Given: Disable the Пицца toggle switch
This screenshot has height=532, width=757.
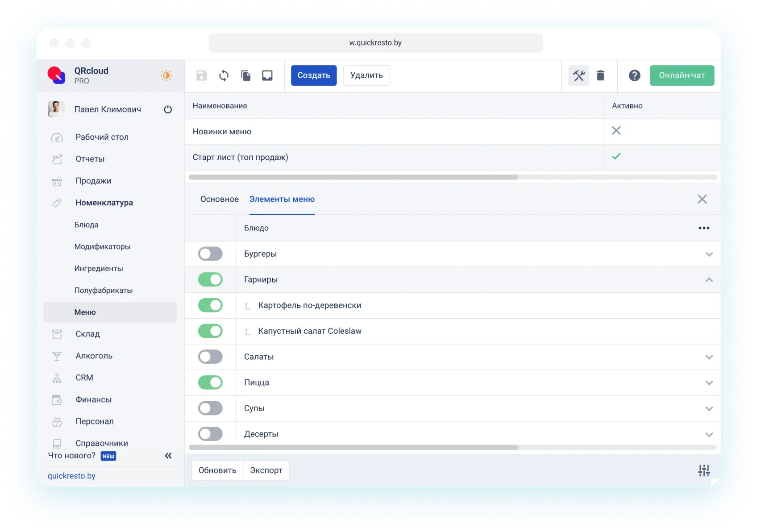Looking at the screenshot, I should tap(210, 382).
